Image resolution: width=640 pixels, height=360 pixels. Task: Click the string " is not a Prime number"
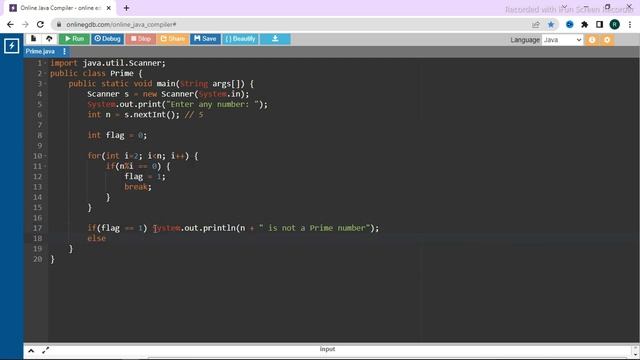314,228
